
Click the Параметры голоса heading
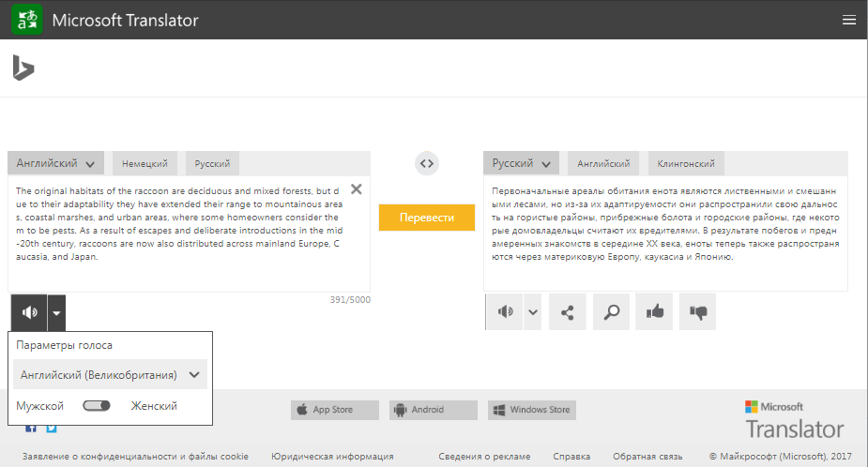click(64, 345)
